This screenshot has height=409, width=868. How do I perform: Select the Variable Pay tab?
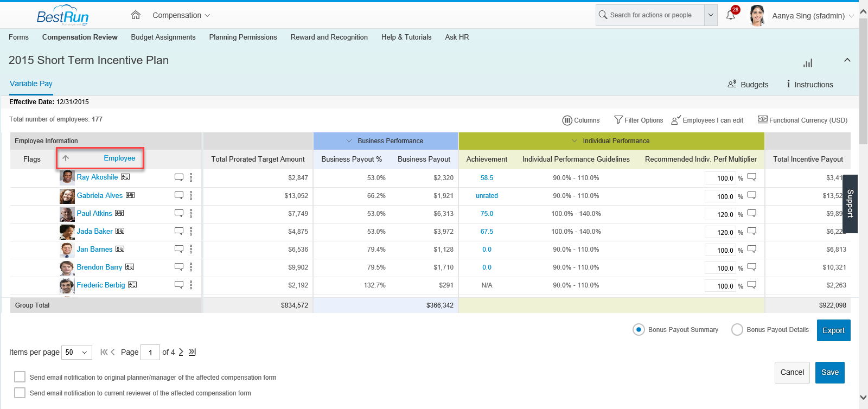(x=31, y=84)
